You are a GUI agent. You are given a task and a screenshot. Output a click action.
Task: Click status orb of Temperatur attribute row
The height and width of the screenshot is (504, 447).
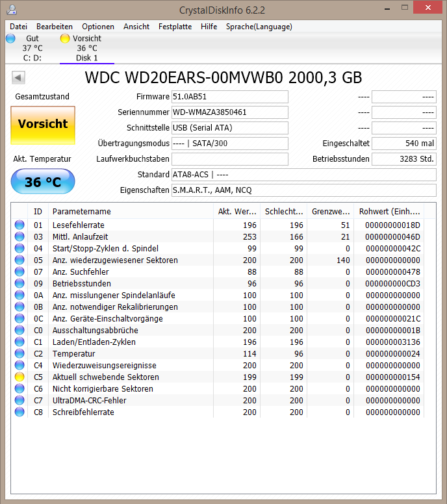click(x=19, y=353)
